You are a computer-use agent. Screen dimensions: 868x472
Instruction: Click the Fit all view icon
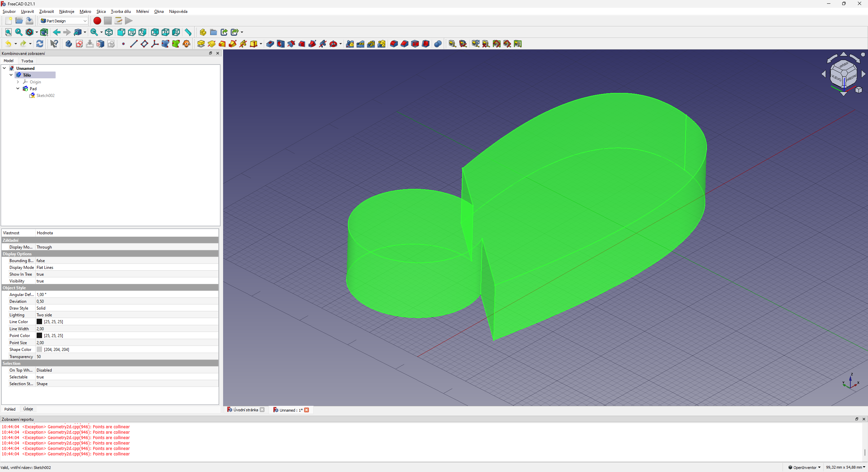8,32
